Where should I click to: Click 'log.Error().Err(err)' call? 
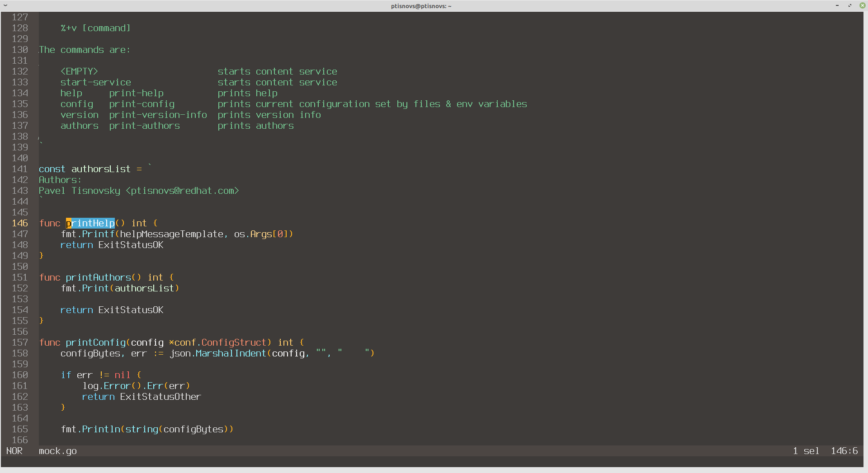137,386
